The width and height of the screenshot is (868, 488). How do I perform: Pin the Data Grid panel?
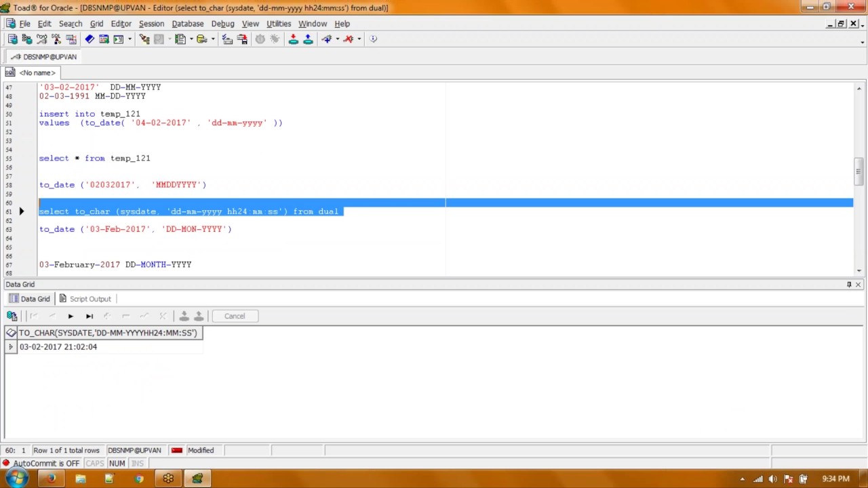coord(849,285)
